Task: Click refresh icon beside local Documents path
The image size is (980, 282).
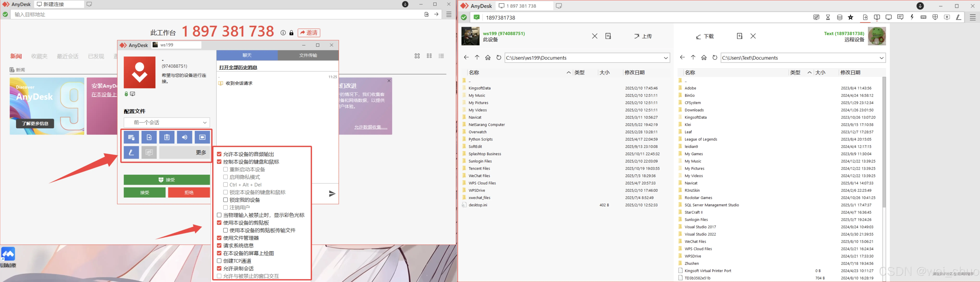Action: coord(499,58)
